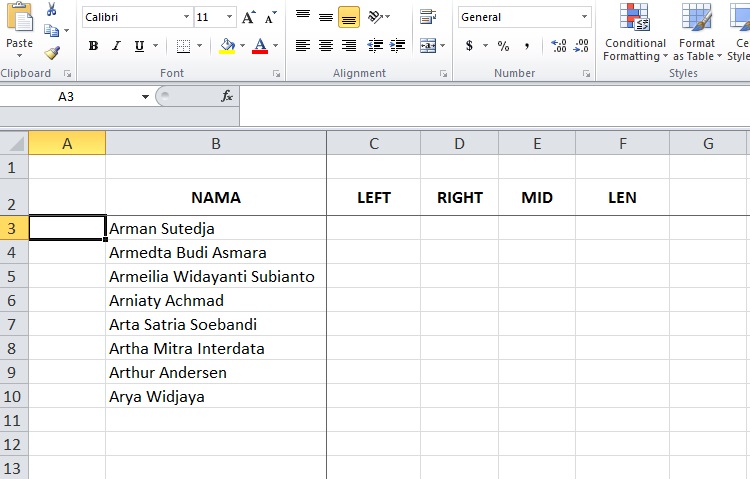Open Number dialog launcher
The width and height of the screenshot is (750, 479).
coord(586,74)
